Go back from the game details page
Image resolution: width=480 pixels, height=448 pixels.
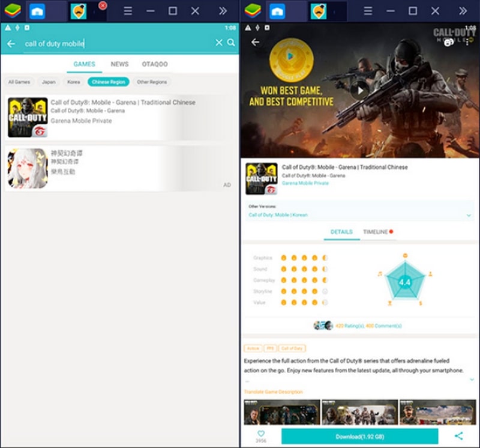256,42
